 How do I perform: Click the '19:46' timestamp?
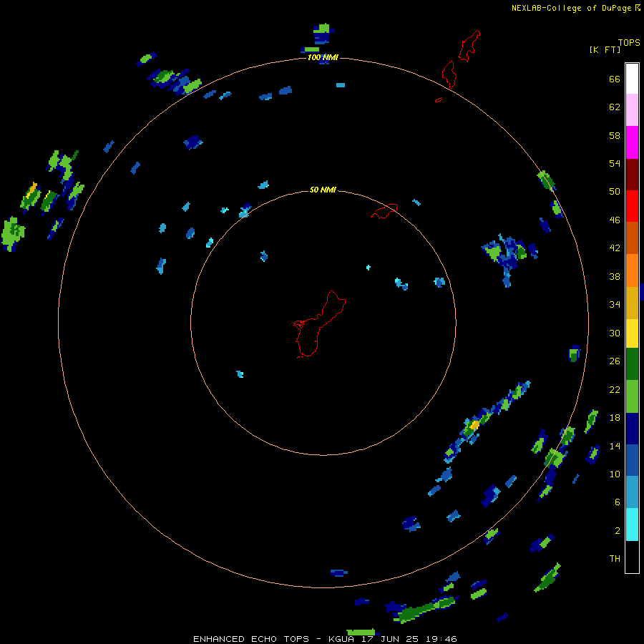click(441, 639)
